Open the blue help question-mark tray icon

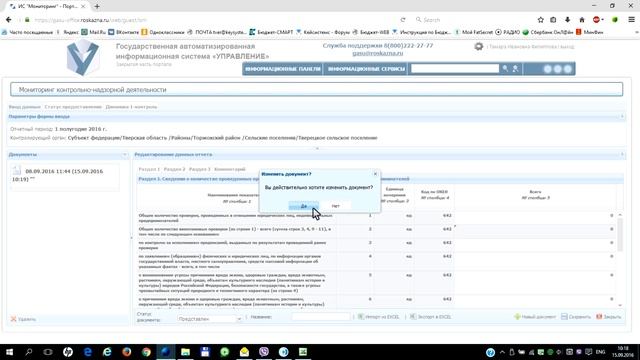(491, 352)
